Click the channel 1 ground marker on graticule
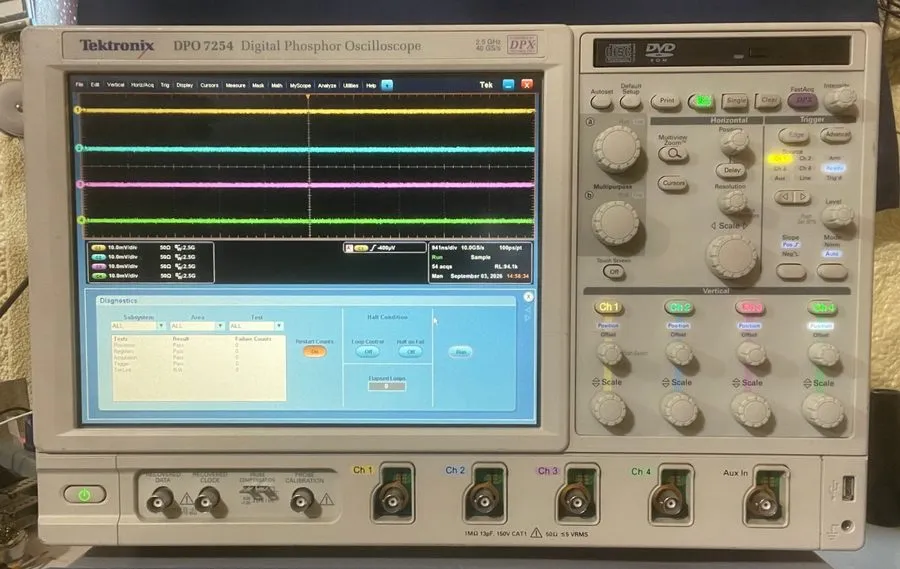The height and width of the screenshot is (569, 900). click(77, 110)
